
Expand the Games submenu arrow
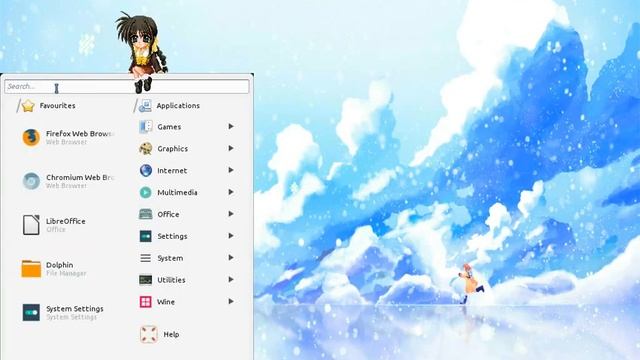[231, 127]
